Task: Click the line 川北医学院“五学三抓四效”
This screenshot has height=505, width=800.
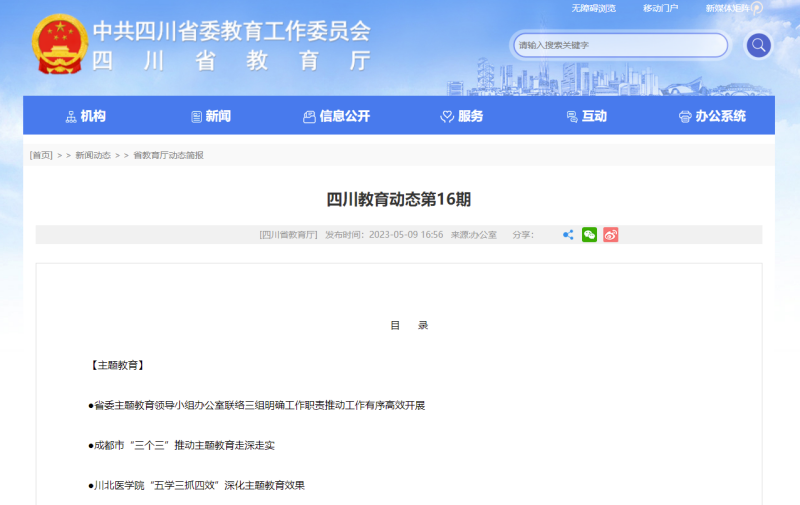Action: [x=196, y=486]
